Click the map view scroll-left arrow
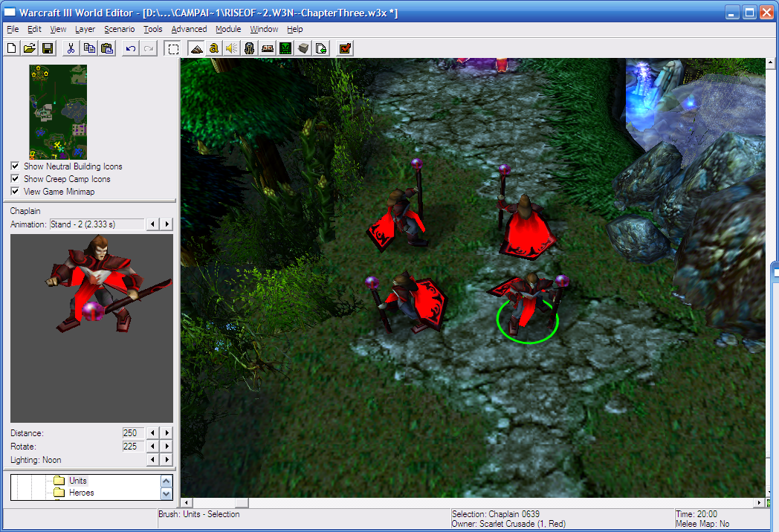The width and height of the screenshot is (779, 532). coord(187,503)
